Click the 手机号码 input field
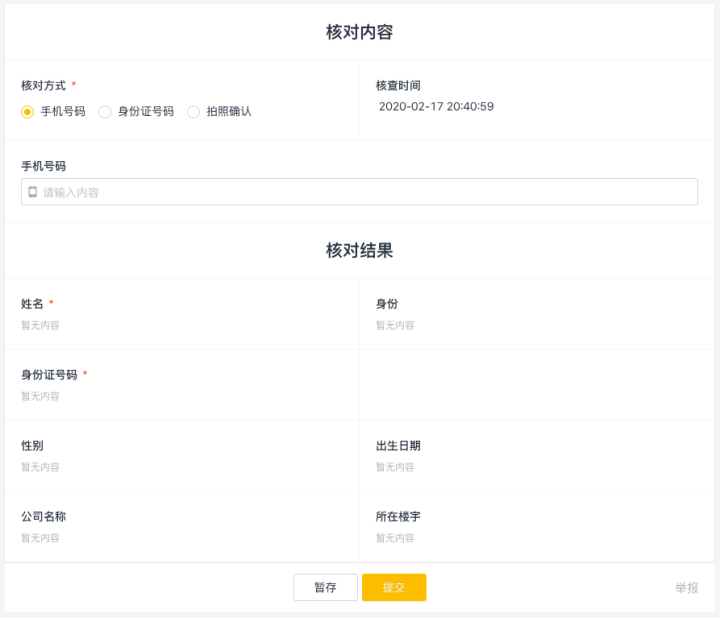Screen dimensions: 720x618 (x=360, y=192)
